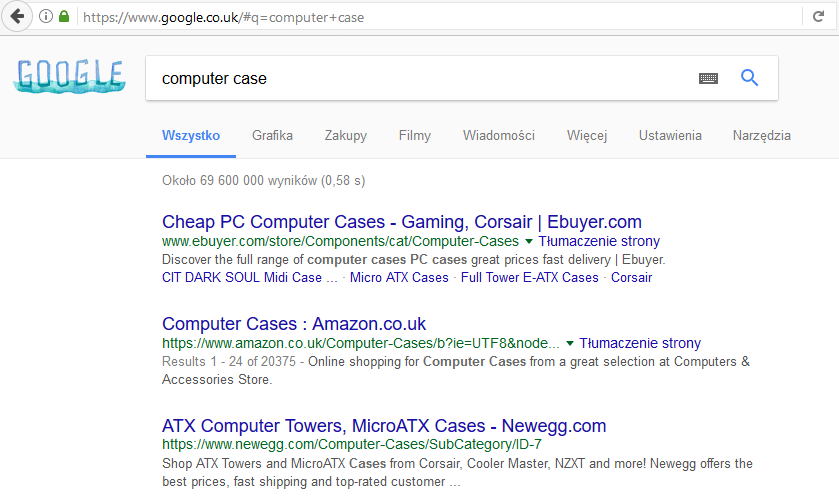Image resolution: width=839 pixels, height=497 pixels.
Task: Translate Amazon page via Tłumaczenie strony
Action: 640,343
